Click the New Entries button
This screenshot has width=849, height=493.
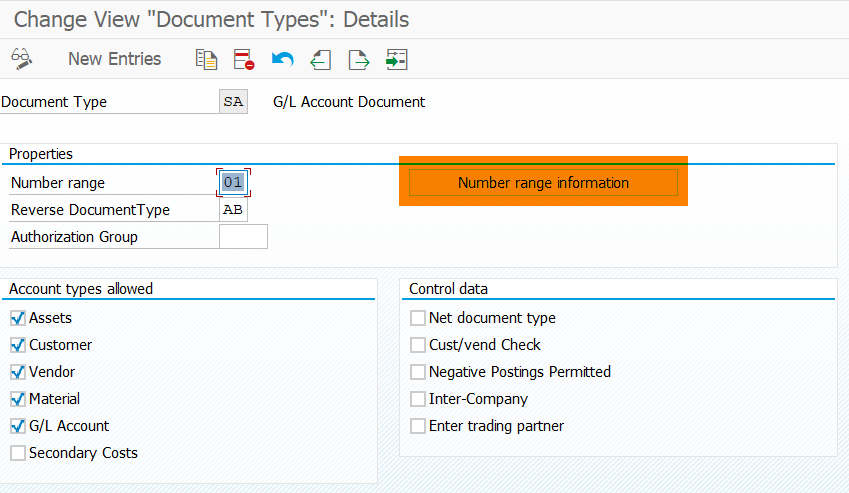point(114,59)
